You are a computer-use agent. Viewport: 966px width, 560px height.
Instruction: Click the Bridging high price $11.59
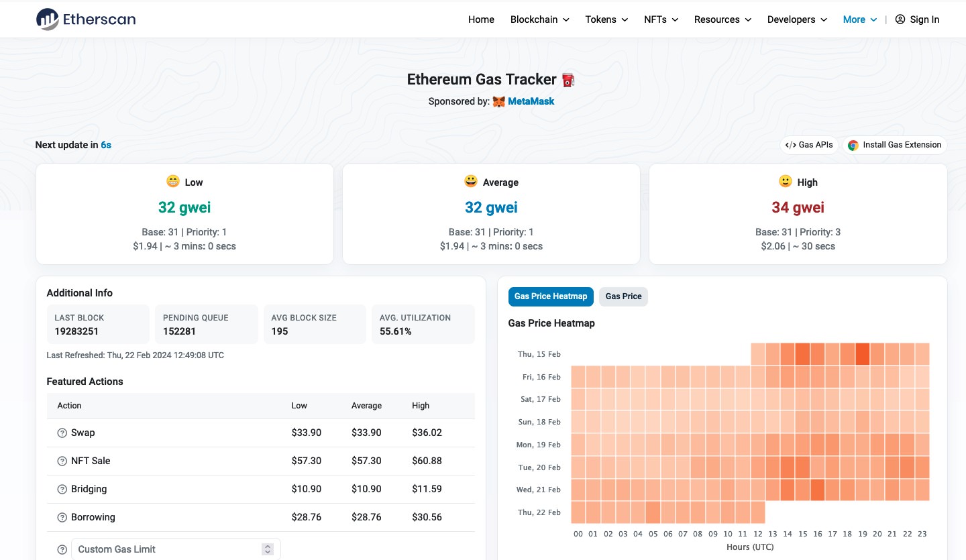[x=427, y=489]
